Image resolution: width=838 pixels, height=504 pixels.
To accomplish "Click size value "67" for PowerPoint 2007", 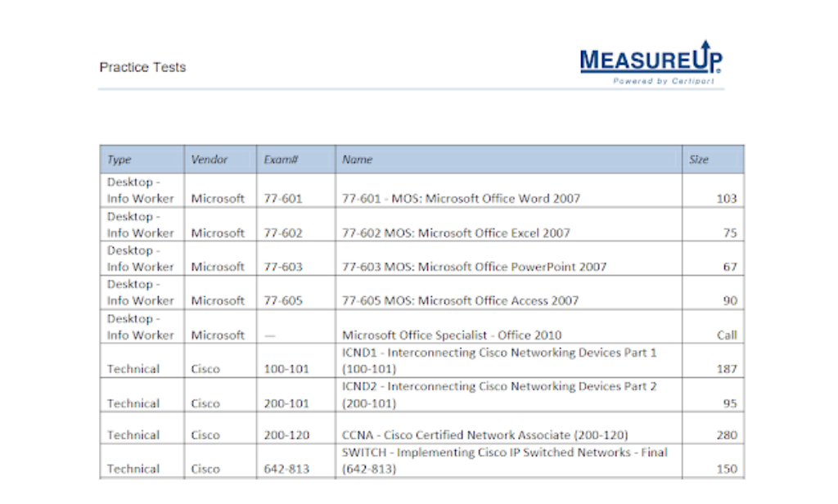I will click(730, 267).
